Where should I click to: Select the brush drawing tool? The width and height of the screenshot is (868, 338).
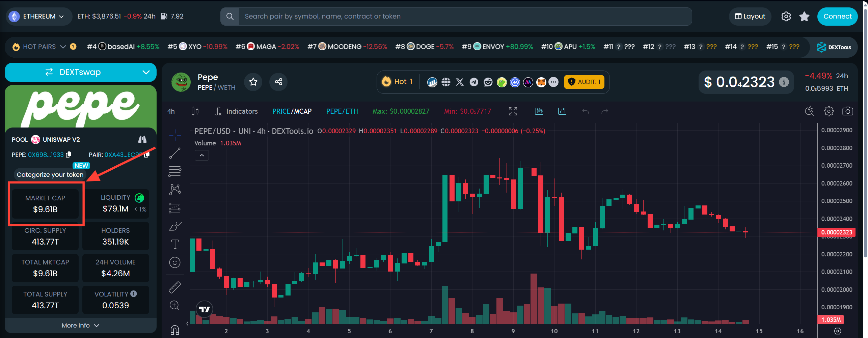[x=175, y=226]
